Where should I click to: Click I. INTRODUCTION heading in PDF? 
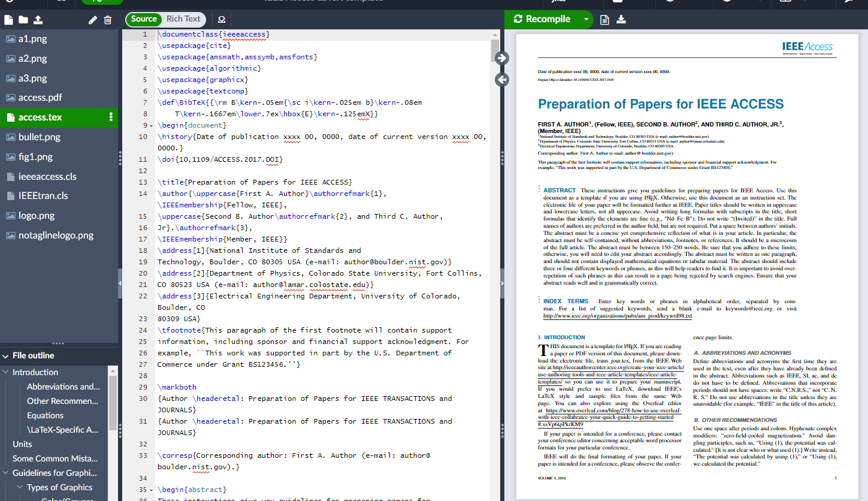[x=561, y=337]
